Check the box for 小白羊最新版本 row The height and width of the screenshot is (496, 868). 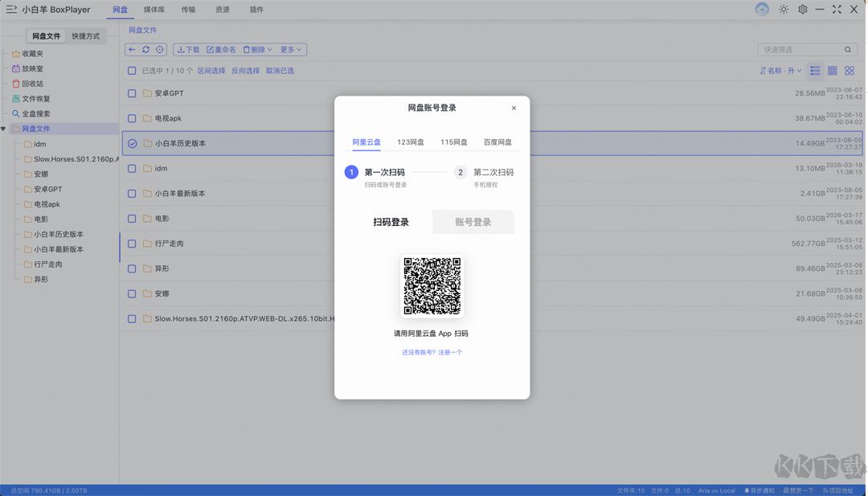pos(132,193)
